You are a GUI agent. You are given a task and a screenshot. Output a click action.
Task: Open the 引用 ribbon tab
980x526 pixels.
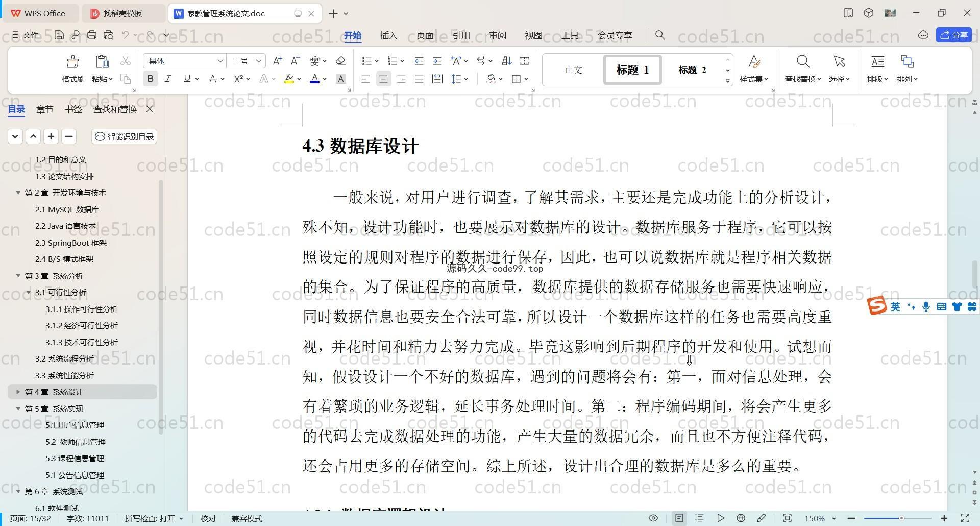tap(461, 35)
